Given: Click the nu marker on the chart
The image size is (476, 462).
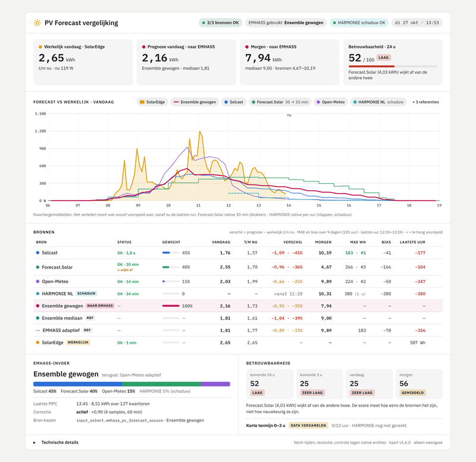Looking at the screenshot, I should (x=289, y=115).
